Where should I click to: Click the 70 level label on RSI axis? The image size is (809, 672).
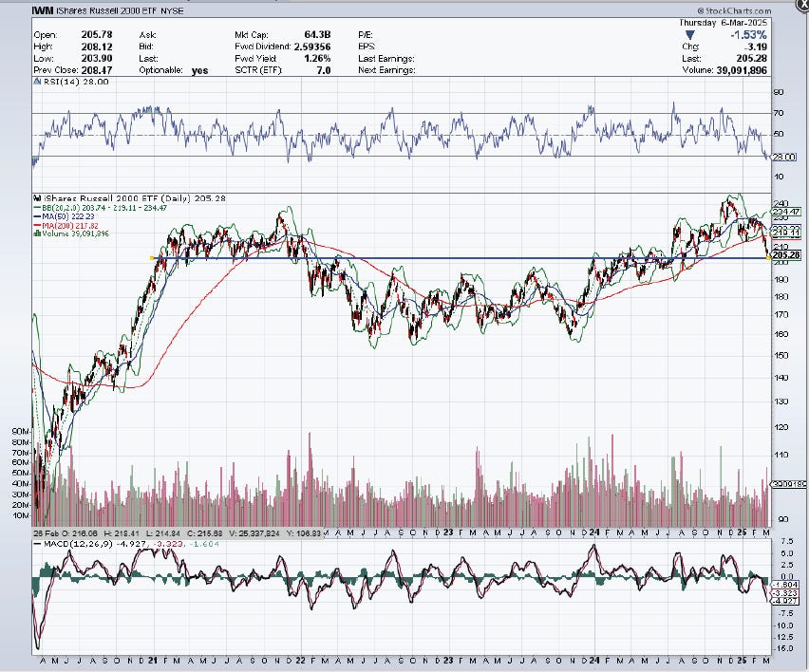pos(779,112)
